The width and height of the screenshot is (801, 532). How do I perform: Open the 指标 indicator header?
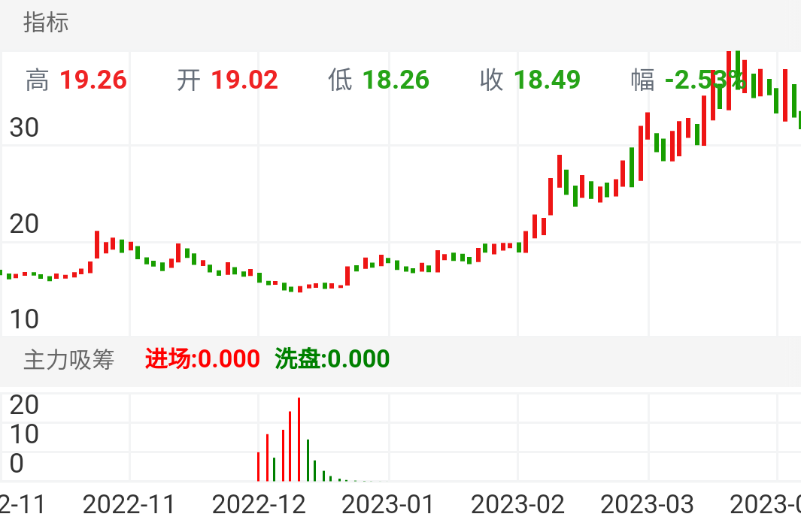[x=47, y=23]
